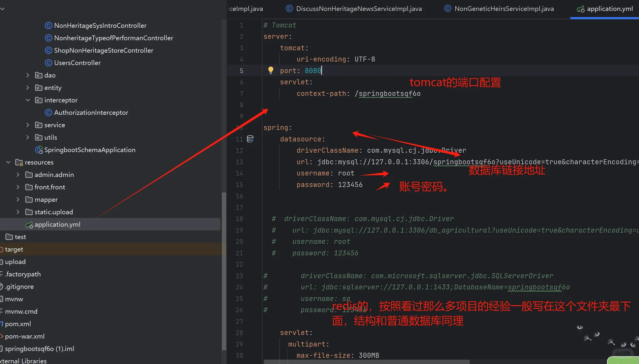Switch to the DiscussNonHeritageNewsServiceImpl.java tab
Viewport: 639px width, 364px height.
pos(358,8)
